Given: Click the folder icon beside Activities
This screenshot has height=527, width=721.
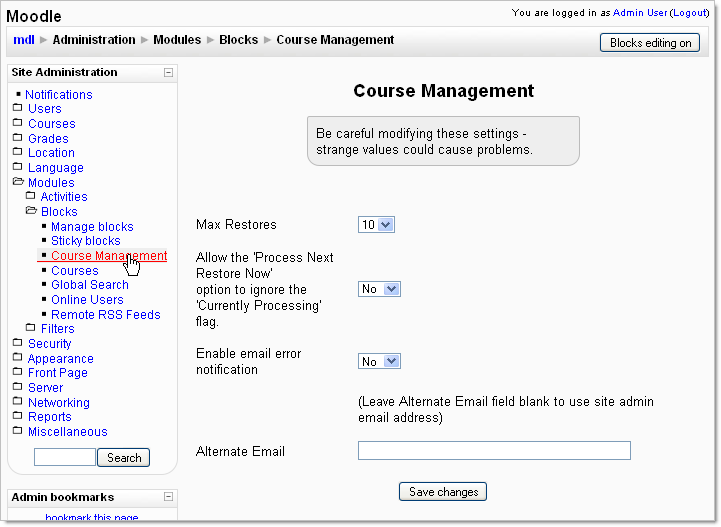Looking at the screenshot, I should (x=30, y=195).
